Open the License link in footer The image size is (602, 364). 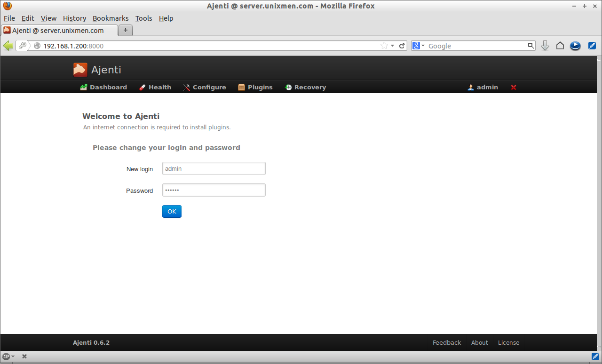509,342
